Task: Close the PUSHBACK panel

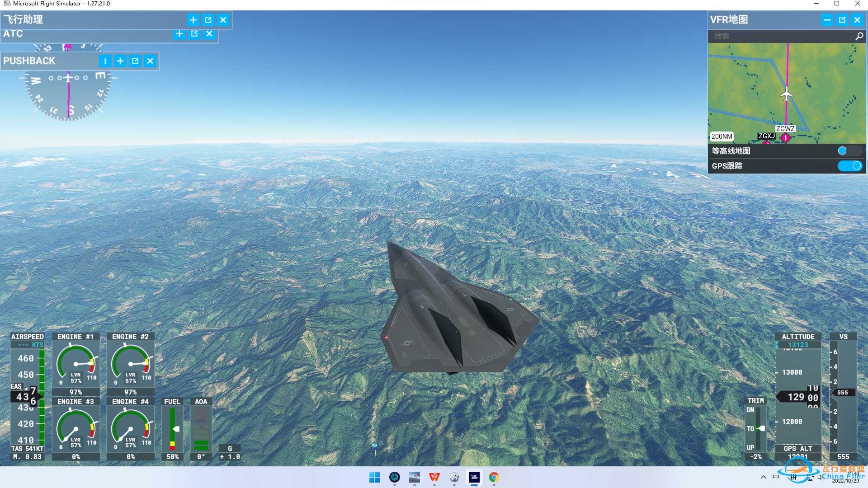Action: click(150, 61)
